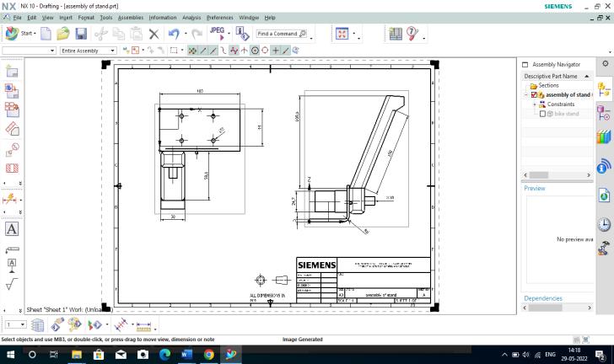Toggle the Assembly Navigator pin checkbox
614x364 pixels.
point(525,65)
